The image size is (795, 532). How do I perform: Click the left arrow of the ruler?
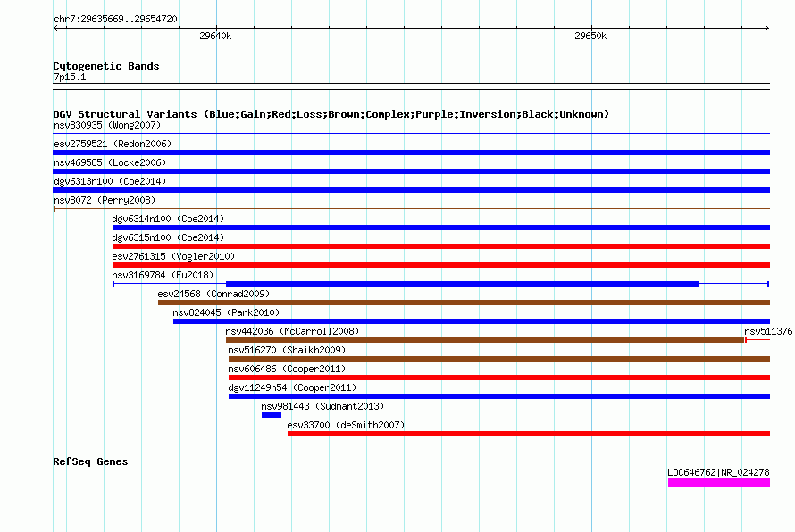click(x=56, y=28)
